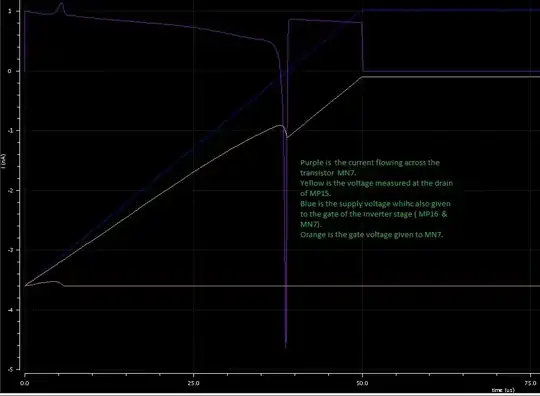Viewport: 540px width, 396px height.
Task: Click the corner where the yellow trace flattens
Action: pyautogui.click(x=362, y=77)
